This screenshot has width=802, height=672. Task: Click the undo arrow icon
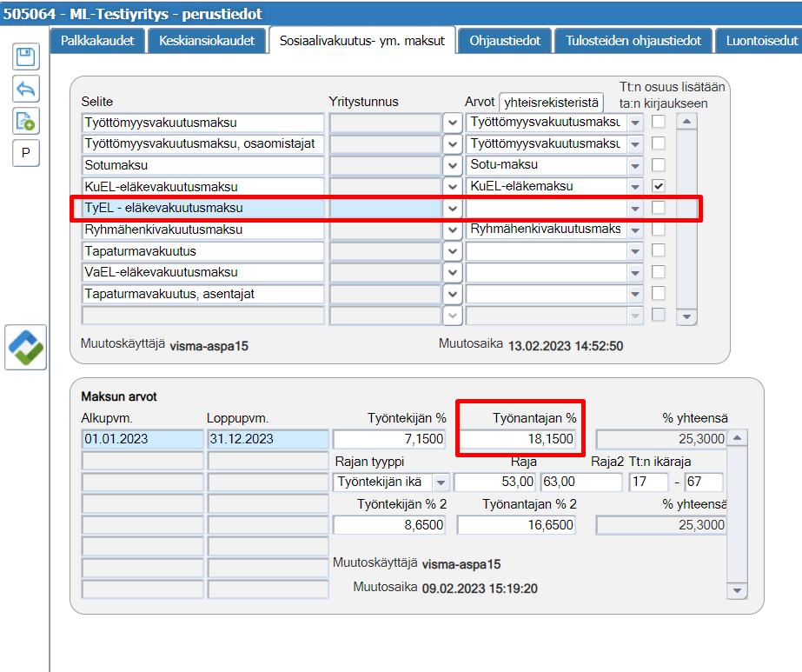25,89
